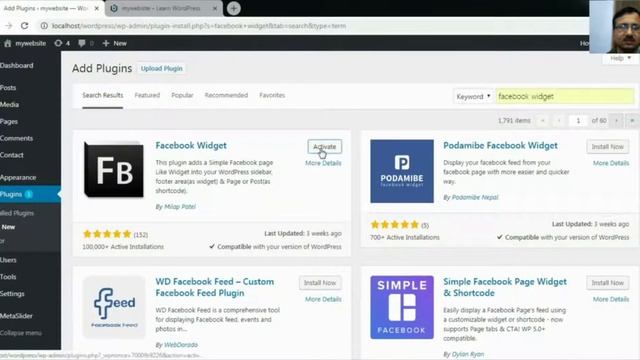Switch to the Favorites tab
The width and height of the screenshot is (640, 360).
272,96
